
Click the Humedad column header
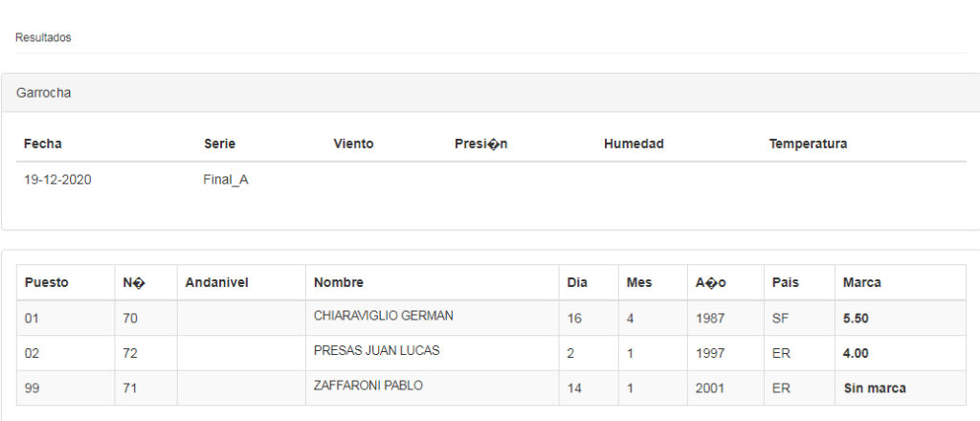pyautogui.click(x=634, y=144)
